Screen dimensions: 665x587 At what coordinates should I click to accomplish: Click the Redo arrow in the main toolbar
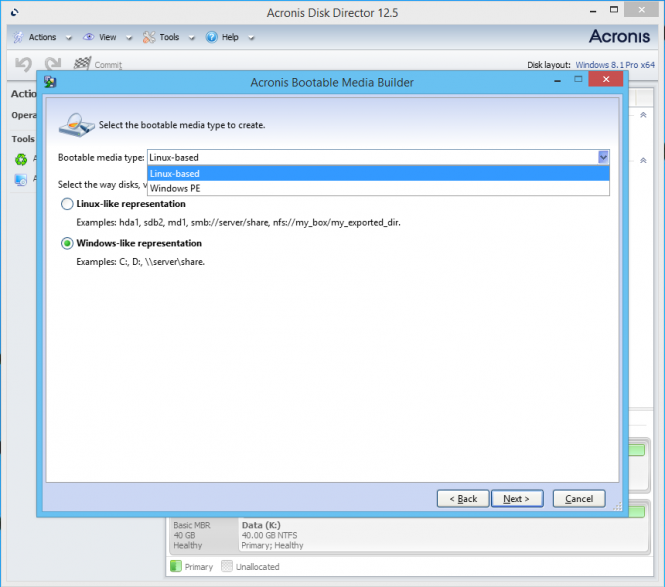coord(53,63)
